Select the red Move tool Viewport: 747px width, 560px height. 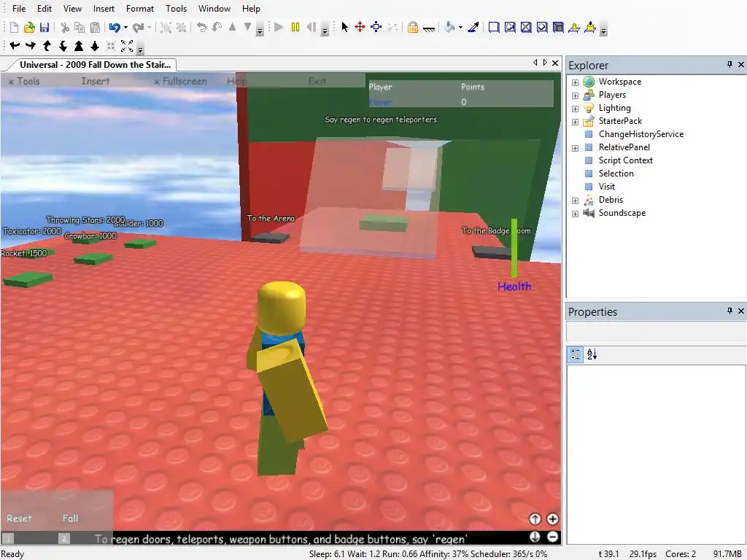pos(360,27)
